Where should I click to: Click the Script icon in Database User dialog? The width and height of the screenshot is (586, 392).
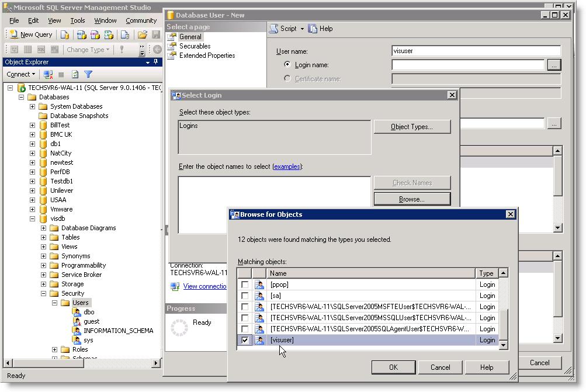[x=274, y=29]
